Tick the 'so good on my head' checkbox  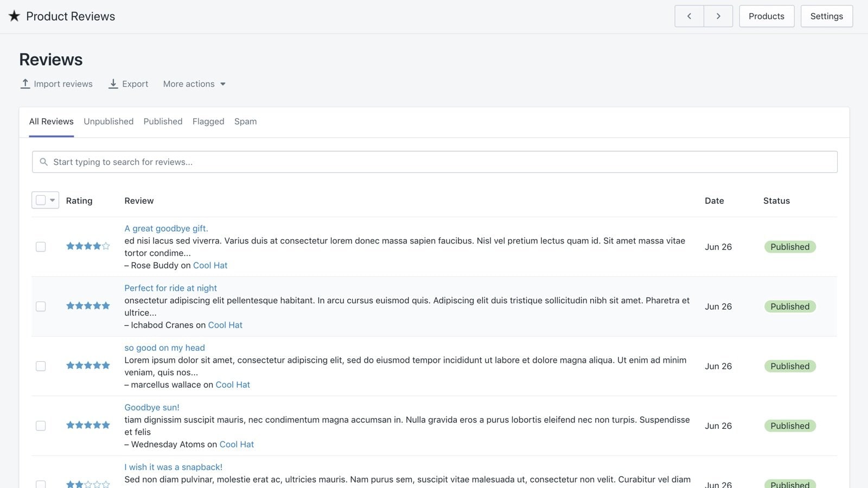click(x=41, y=366)
